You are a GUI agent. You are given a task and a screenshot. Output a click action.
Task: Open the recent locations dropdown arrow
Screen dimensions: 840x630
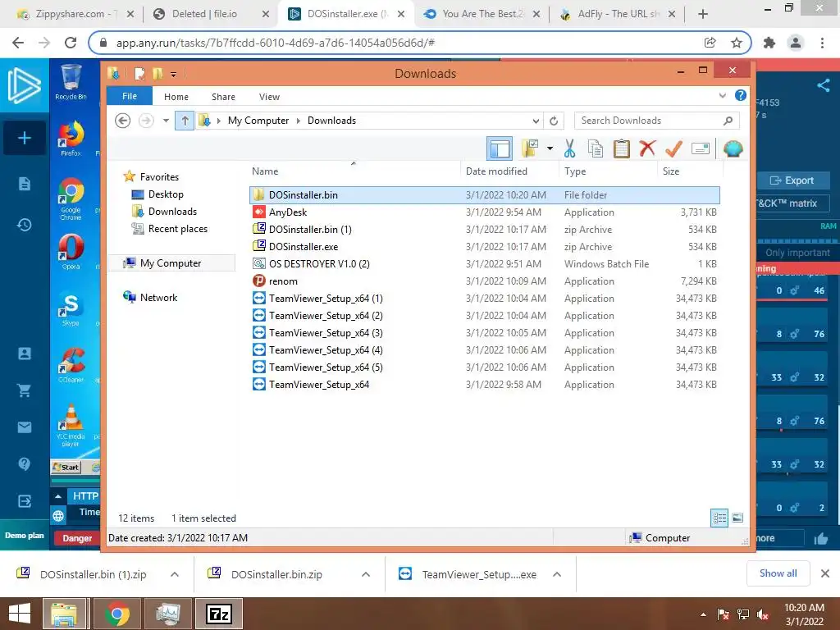[x=166, y=121]
